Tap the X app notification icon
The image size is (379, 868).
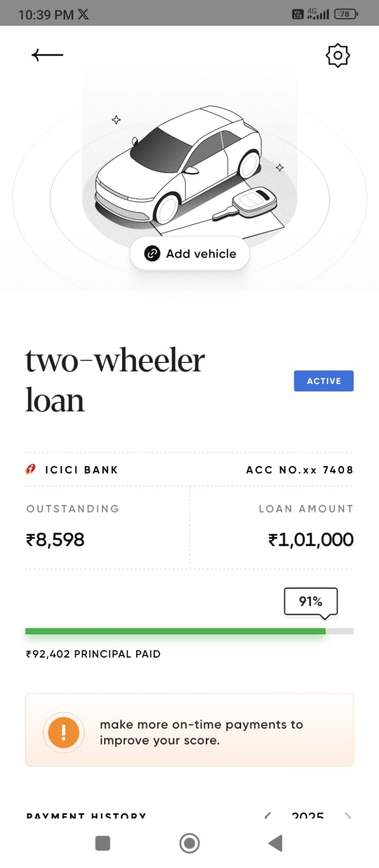click(83, 14)
